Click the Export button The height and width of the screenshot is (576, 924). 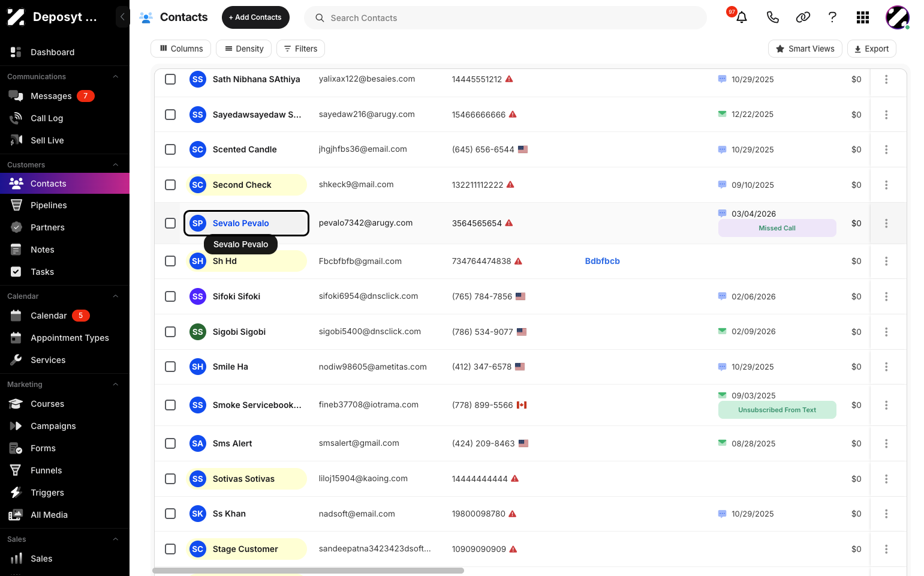click(872, 49)
